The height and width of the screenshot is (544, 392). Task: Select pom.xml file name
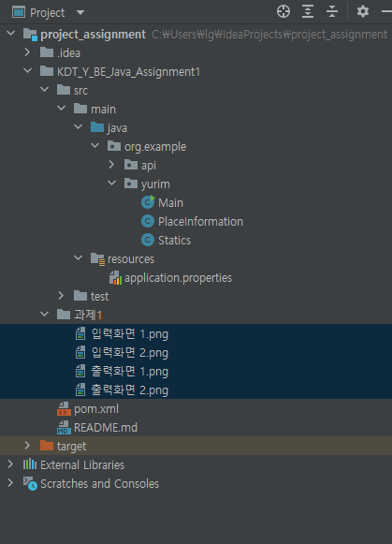(96, 409)
